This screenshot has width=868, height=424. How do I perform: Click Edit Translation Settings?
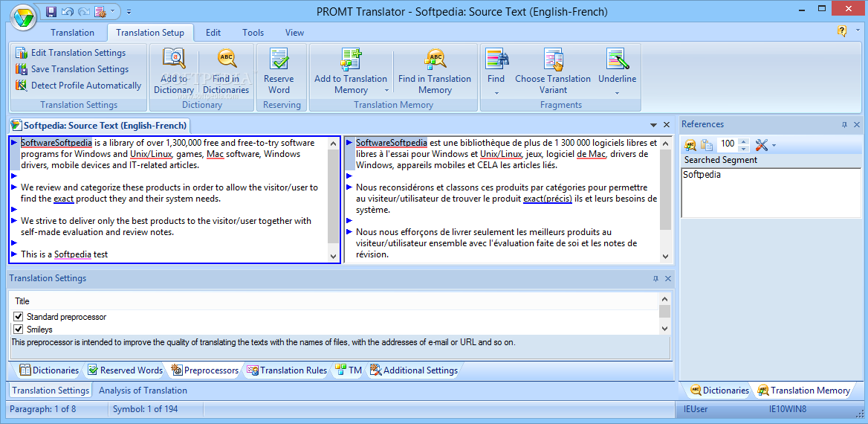(71, 53)
